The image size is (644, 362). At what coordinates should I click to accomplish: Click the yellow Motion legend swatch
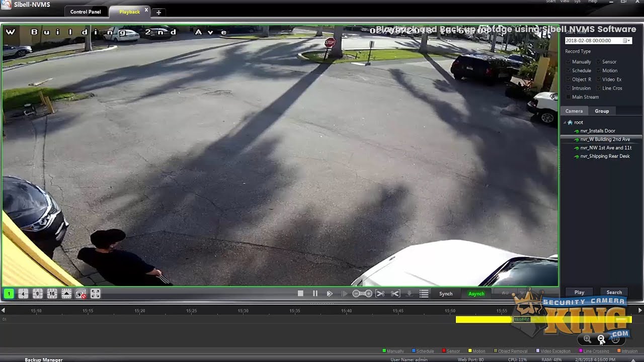click(470, 351)
